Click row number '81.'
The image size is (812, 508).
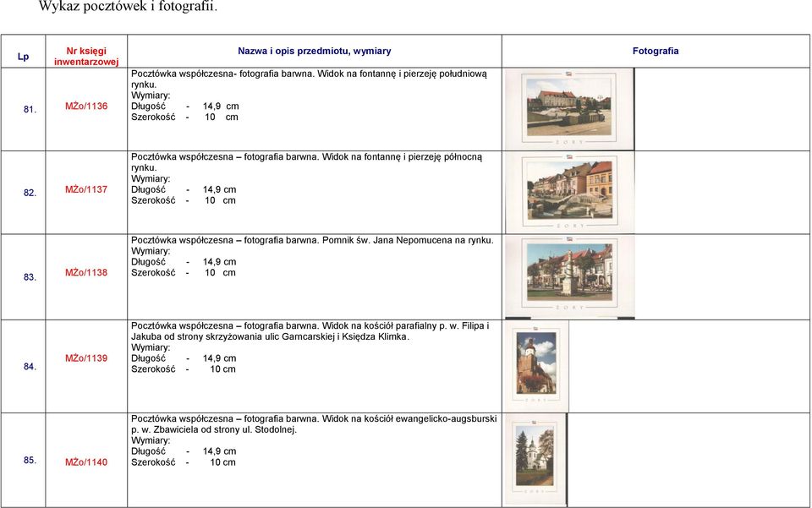tap(30, 109)
